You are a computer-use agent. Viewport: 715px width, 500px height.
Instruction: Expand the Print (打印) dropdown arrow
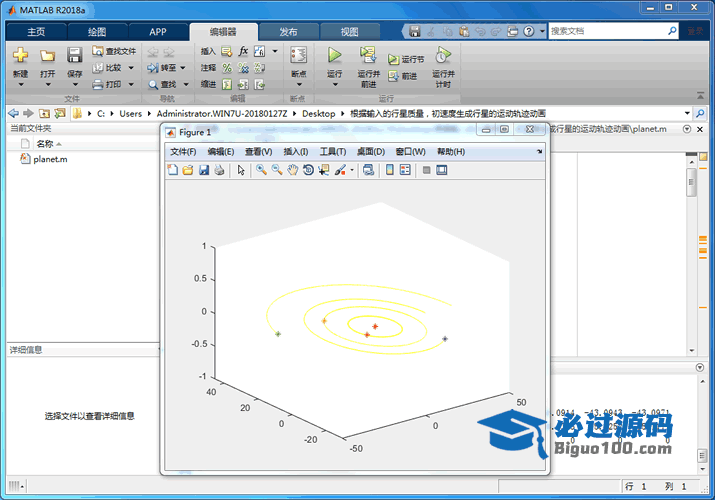131,84
